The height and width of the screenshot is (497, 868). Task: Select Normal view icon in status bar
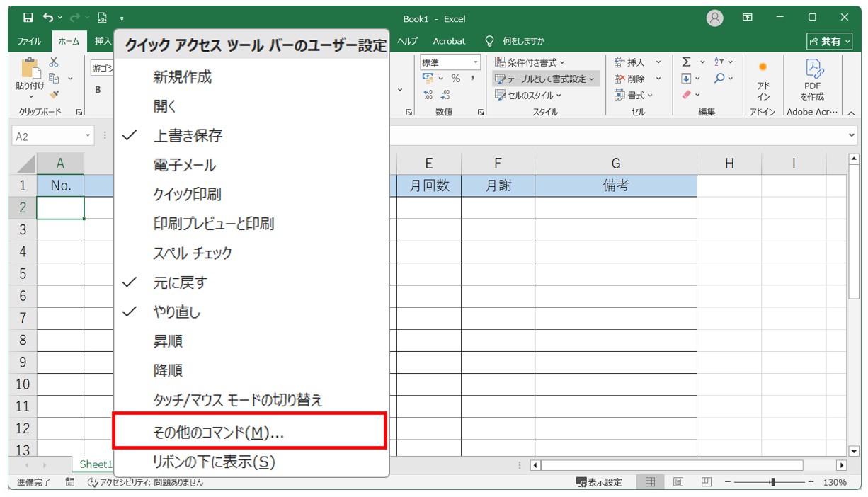(x=650, y=482)
